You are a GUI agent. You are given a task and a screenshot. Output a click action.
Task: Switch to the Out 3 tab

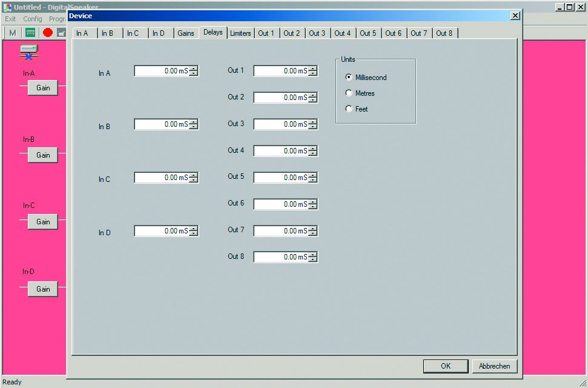point(317,33)
